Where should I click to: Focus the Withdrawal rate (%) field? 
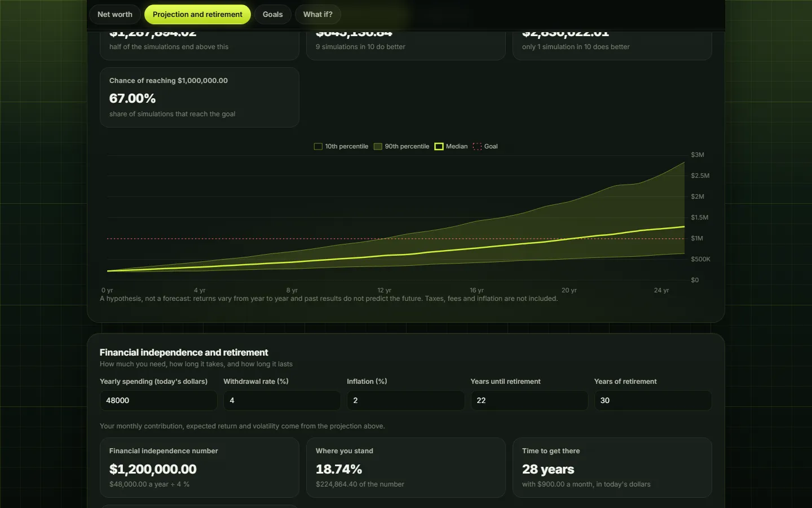pyautogui.click(x=282, y=400)
